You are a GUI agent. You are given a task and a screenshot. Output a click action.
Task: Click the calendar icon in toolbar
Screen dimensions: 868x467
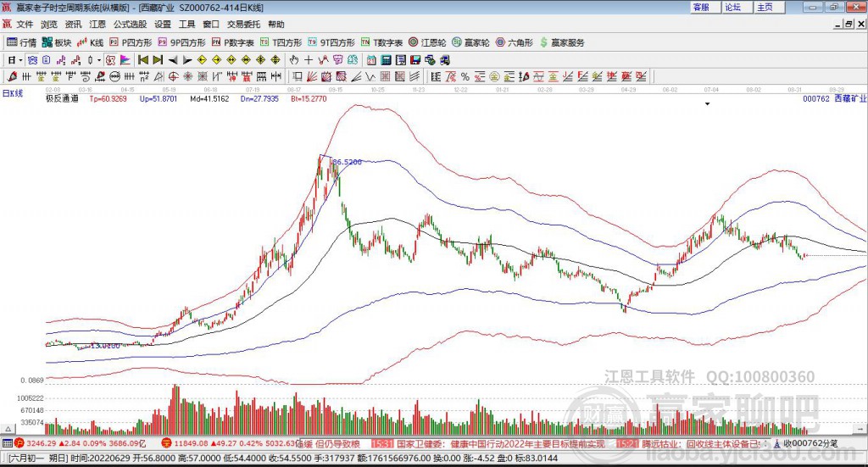point(371,60)
